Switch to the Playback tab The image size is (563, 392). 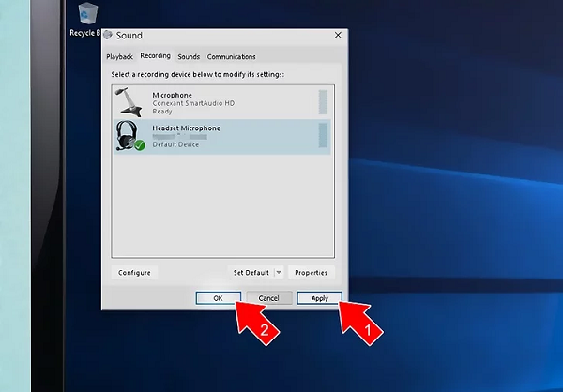click(x=120, y=56)
